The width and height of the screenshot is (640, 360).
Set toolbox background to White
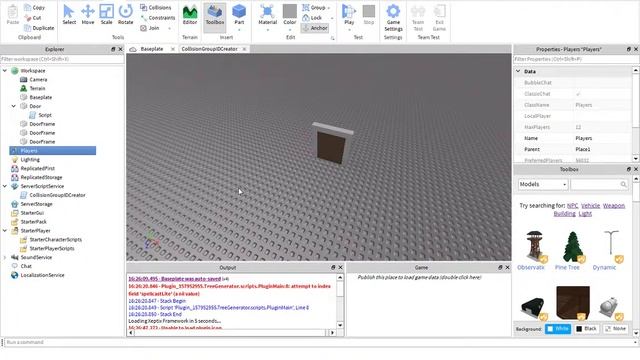[x=558, y=329]
